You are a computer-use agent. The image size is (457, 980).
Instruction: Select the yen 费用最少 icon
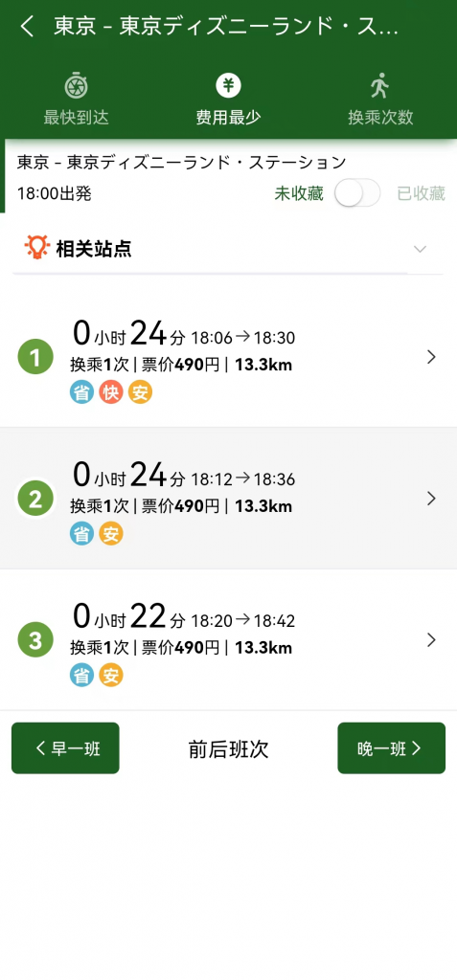coord(228,85)
